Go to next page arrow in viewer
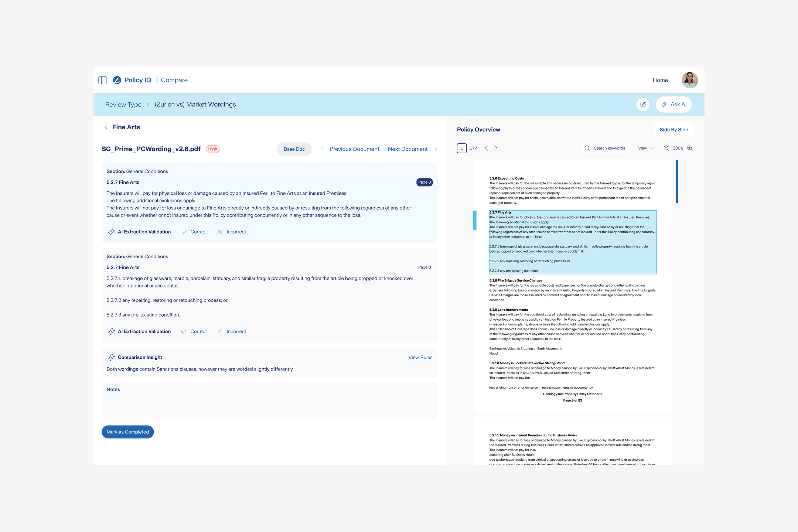The height and width of the screenshot is (532, 798). point(496,148)
